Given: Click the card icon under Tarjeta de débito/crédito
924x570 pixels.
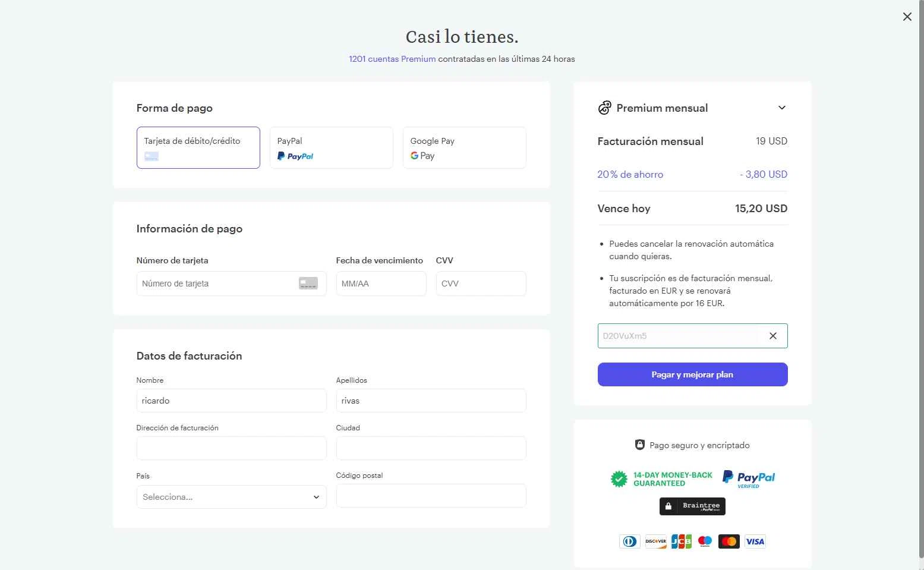Looking at the screenshot, I should click(x=152, y=156).
